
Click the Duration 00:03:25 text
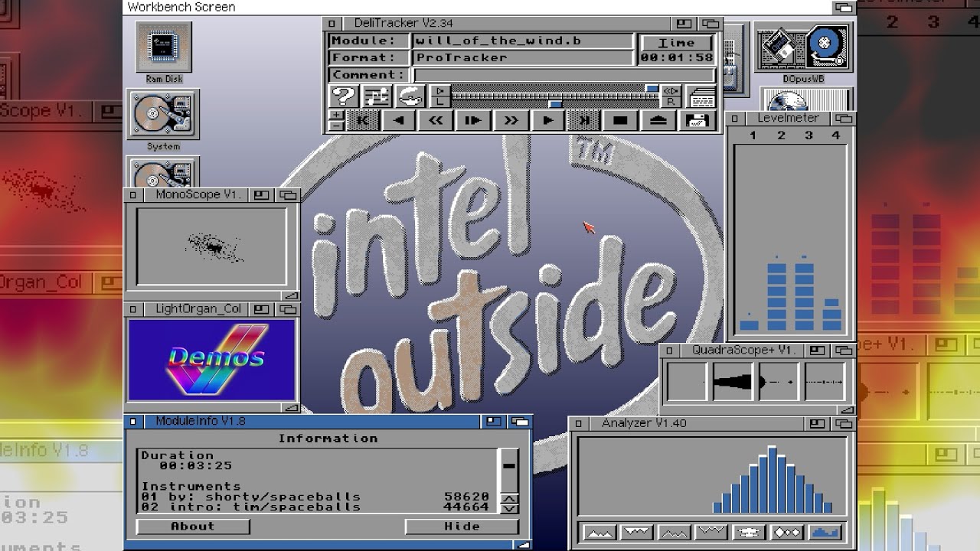(x=196, y=465)
